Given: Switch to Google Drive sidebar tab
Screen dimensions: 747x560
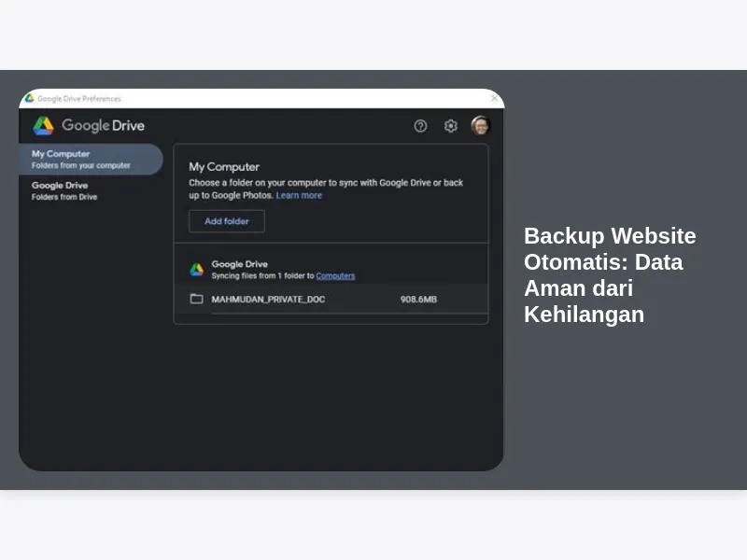Looking at the screenshot, I should (x=91, y=190).
